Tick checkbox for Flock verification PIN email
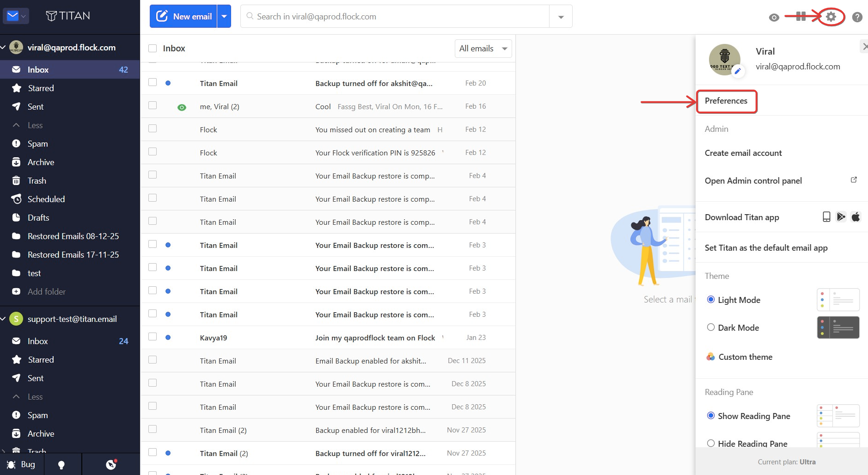Viewport: 868px width, 475px height. click(153, 152)
